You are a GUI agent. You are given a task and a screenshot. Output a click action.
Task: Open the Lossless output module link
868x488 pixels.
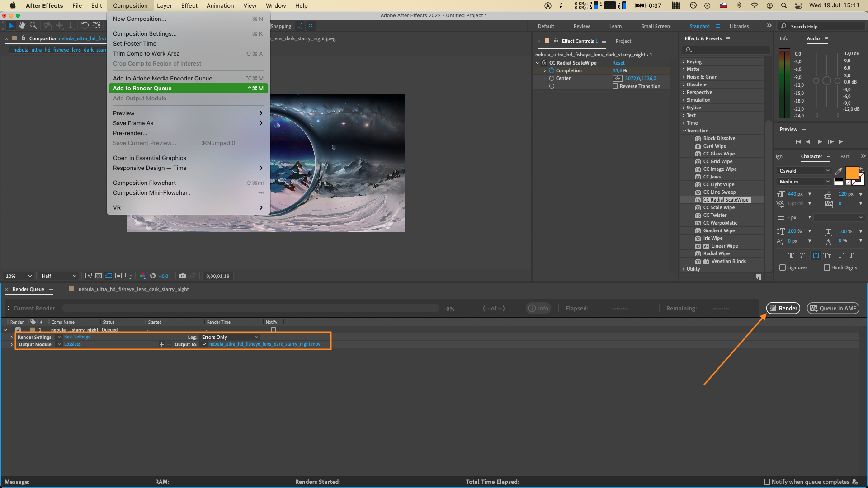coord(72,344)
